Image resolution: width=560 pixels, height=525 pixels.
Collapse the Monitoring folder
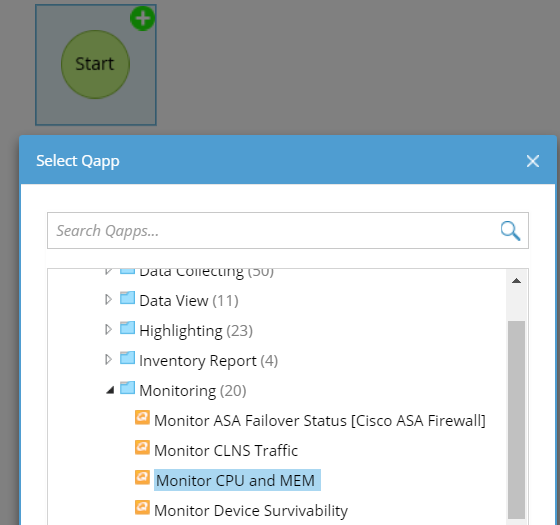pyautogui.click(x=110, y=390)
